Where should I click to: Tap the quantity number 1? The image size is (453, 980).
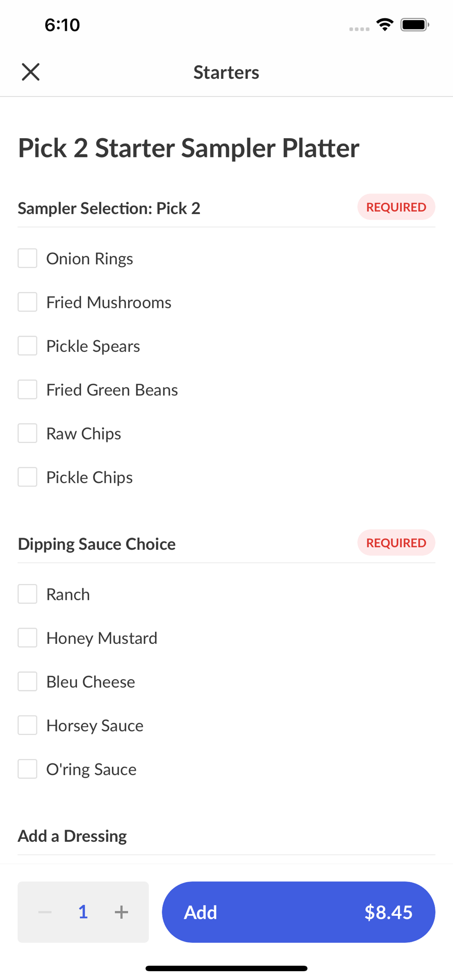pos(83,912)
